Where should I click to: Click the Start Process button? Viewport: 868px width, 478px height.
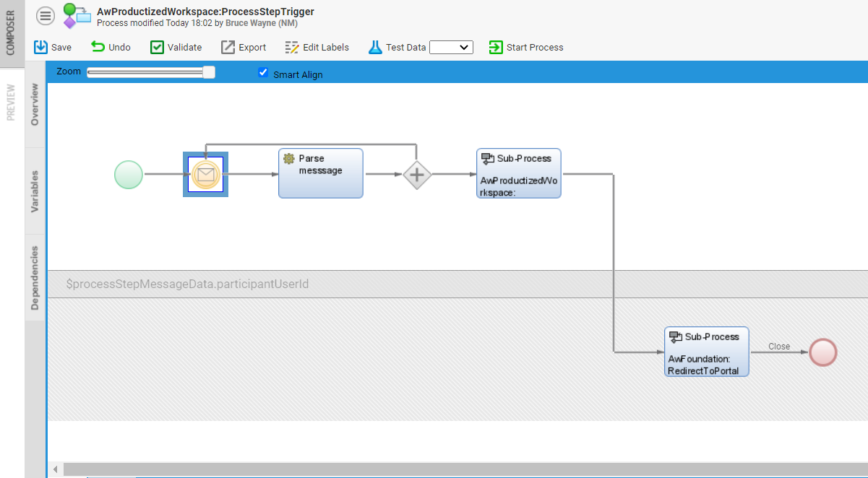pyautogui.click(x=526, y=47)
